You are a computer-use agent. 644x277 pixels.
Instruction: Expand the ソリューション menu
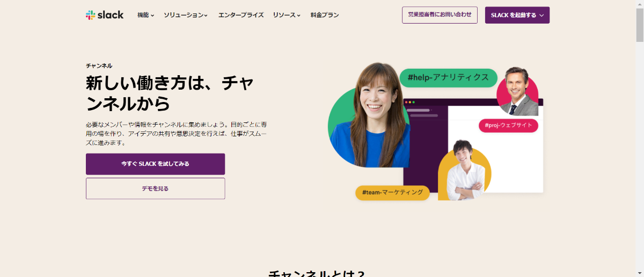pos(186,15)
